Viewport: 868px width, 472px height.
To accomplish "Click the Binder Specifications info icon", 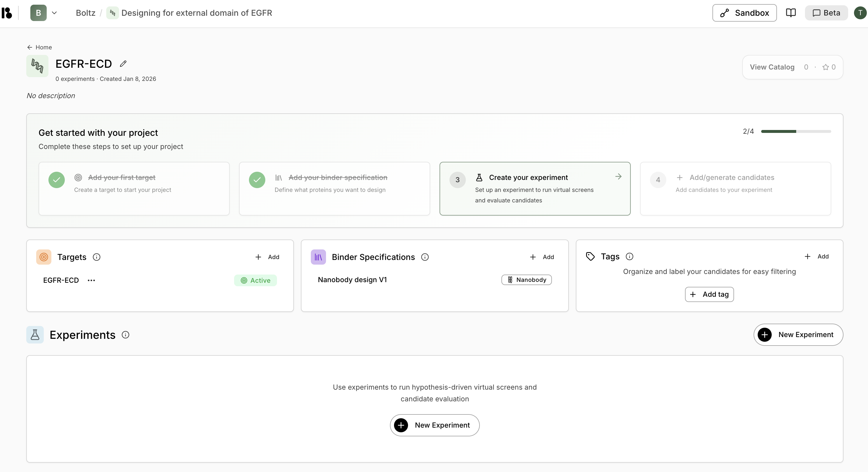I will 425,257.
